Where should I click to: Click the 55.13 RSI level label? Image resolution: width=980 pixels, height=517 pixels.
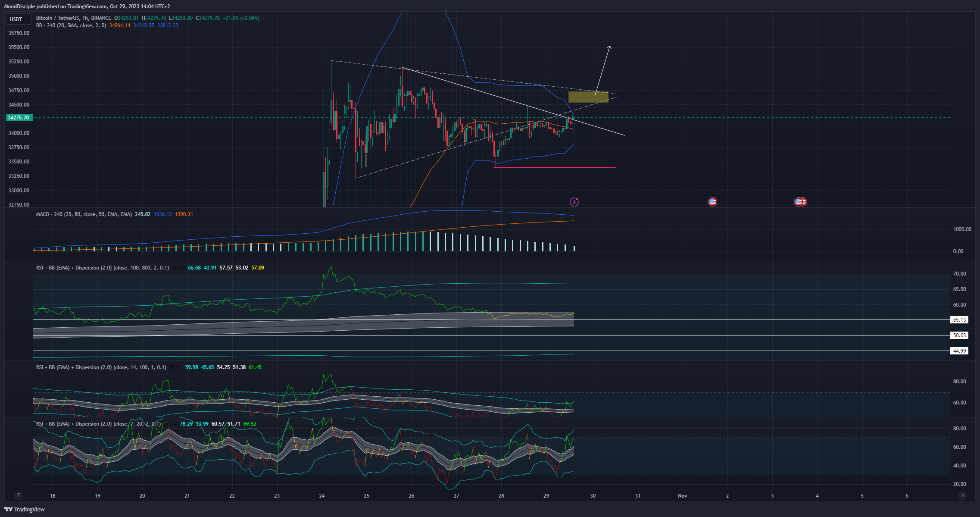959,320
